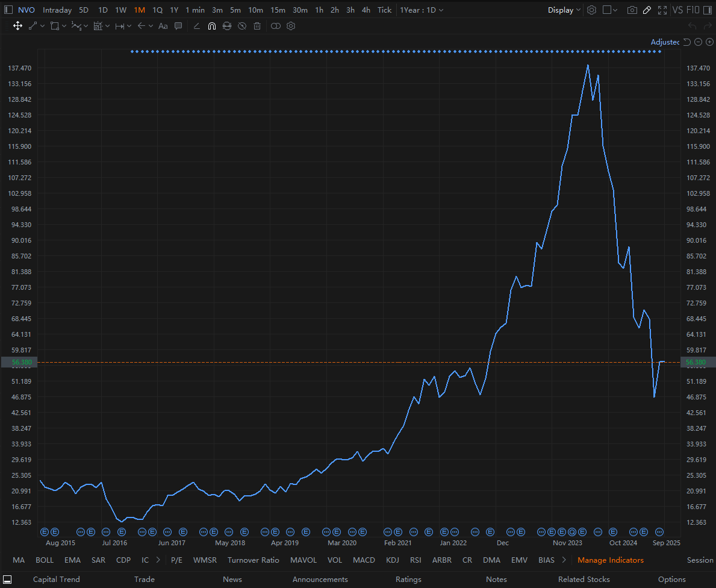Viewport: 716px width, 588px height.
Task: Select the 15m timeframe
Action: click(x=278, y=10)
